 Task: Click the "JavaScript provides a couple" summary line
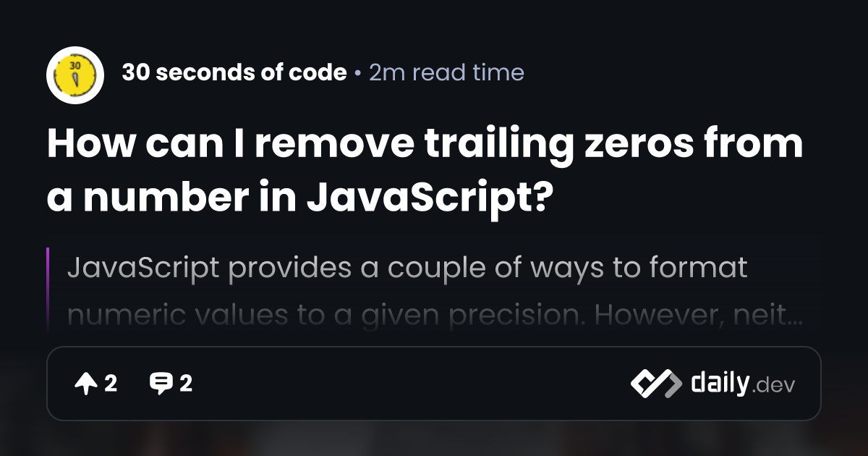point(407,269)
